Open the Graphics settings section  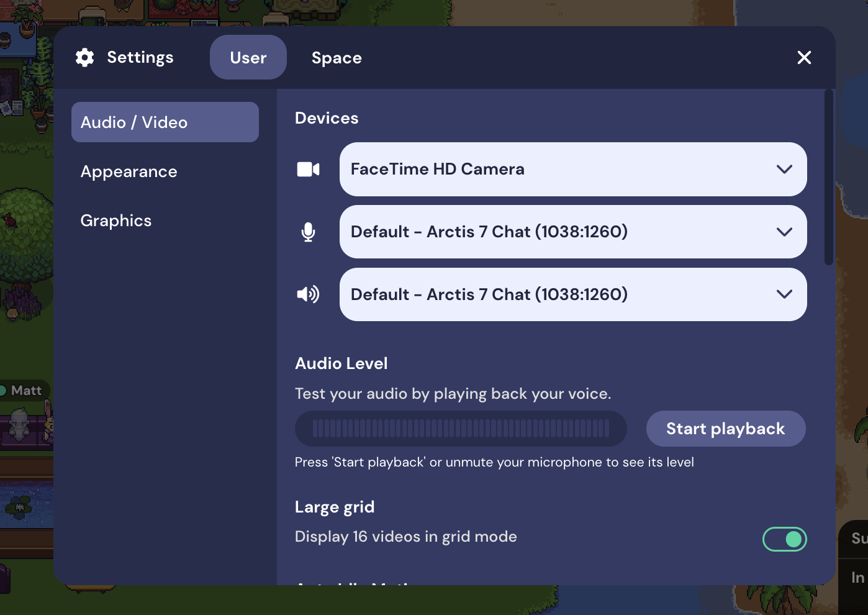tap(115, 221)
